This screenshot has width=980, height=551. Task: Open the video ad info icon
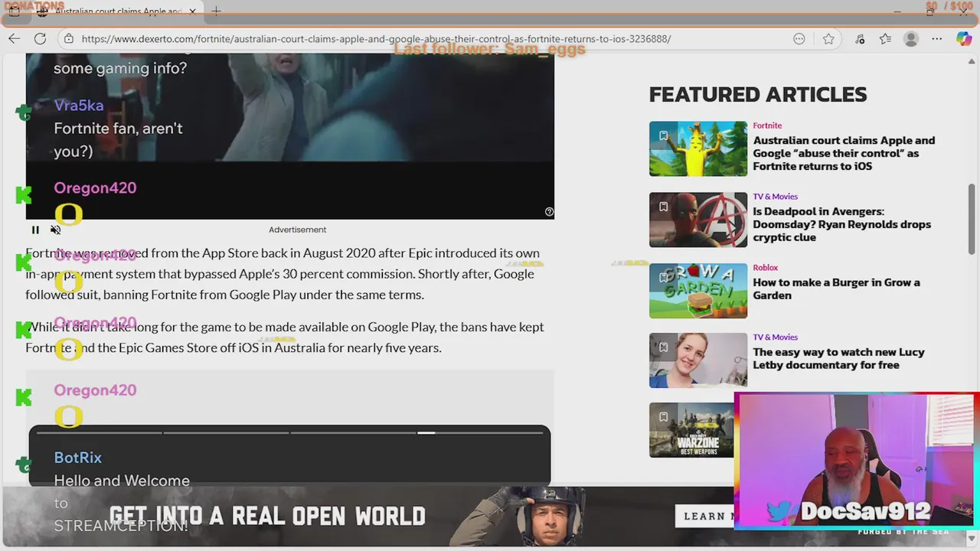[x=549, y=212]
